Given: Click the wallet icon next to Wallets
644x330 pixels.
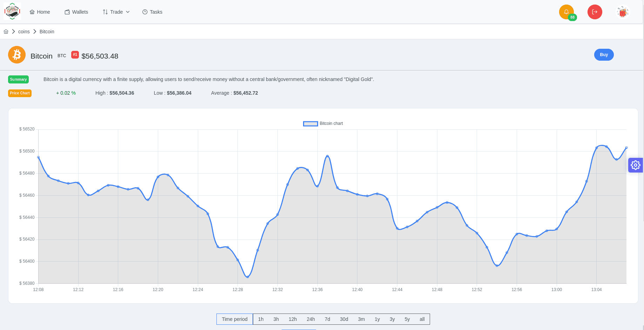Looking at the screenshot, I should click(67, 12).
